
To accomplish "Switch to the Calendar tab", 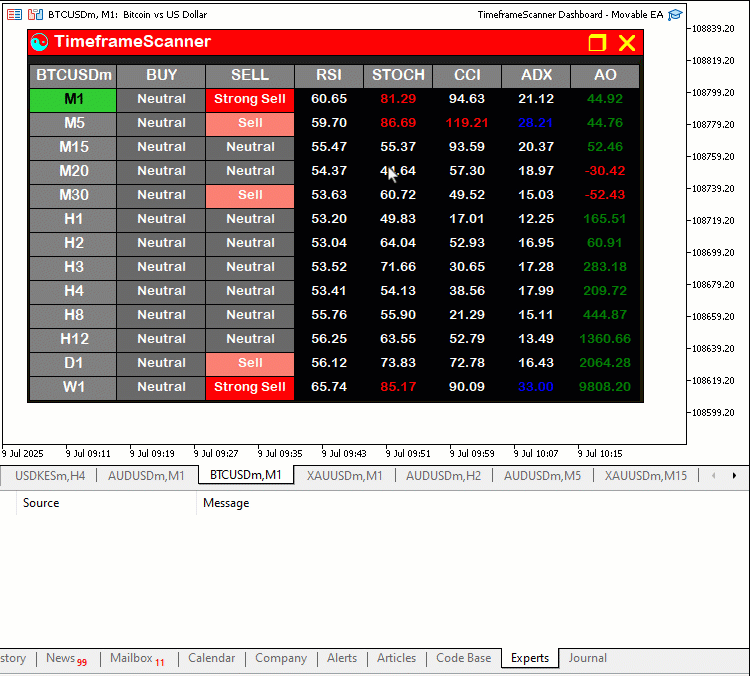I will tap(211, 659).
